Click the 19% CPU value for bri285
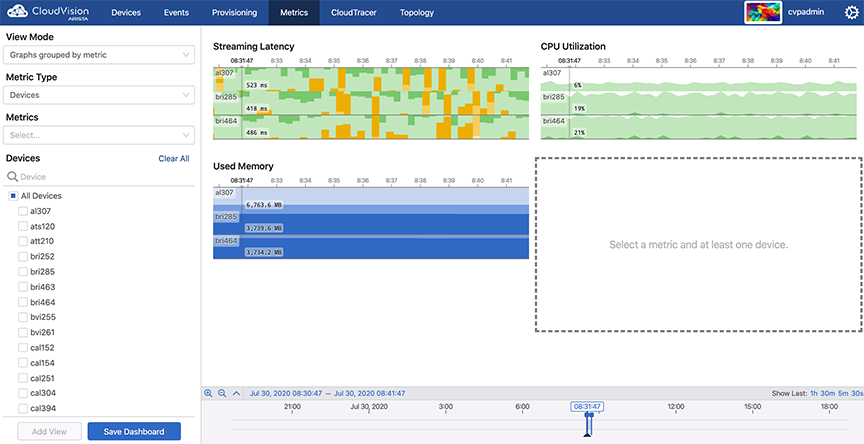This screenshot has width=864, height=444. coord(579,109)
